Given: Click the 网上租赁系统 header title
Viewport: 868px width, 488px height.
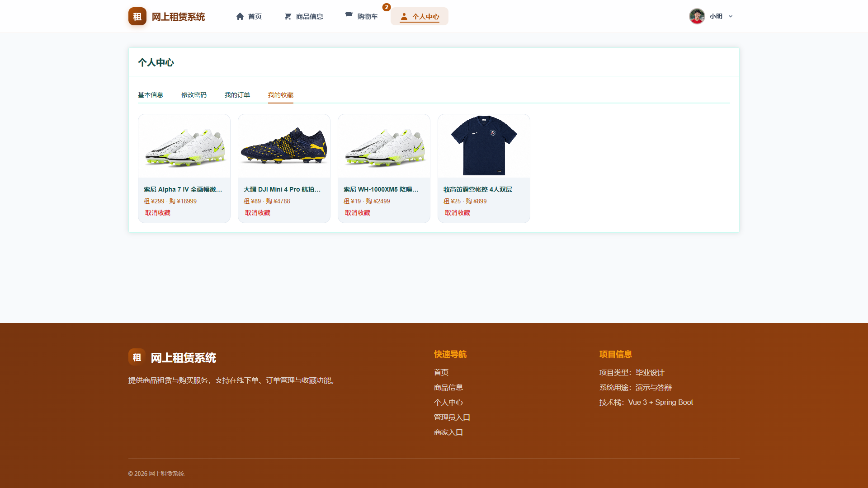Looking at the screenshot, I should (179, 17).
